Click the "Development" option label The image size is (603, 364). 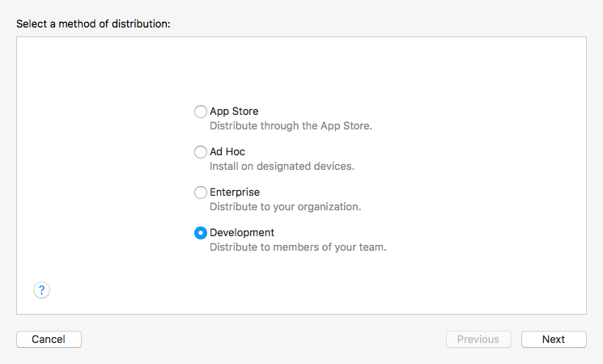pyautogui.click(x=242, y=233)
